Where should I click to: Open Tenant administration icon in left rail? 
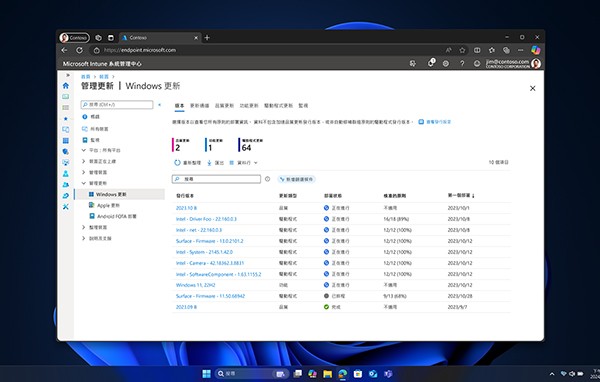pos(66,196)
